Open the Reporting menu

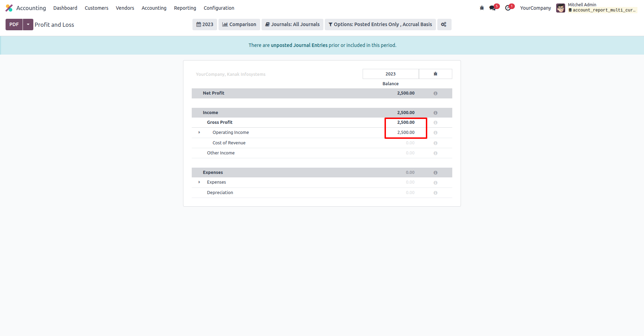point(185,8)
